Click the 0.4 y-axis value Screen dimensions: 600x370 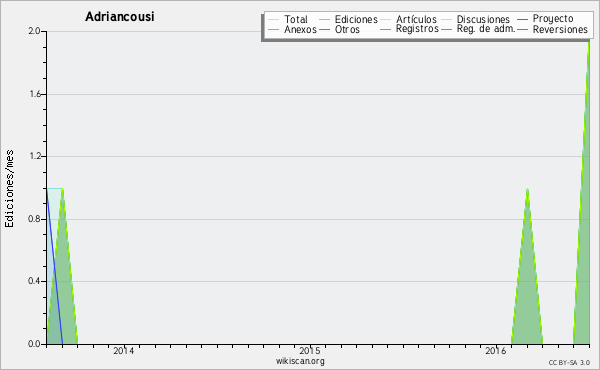tap(34, 281)
